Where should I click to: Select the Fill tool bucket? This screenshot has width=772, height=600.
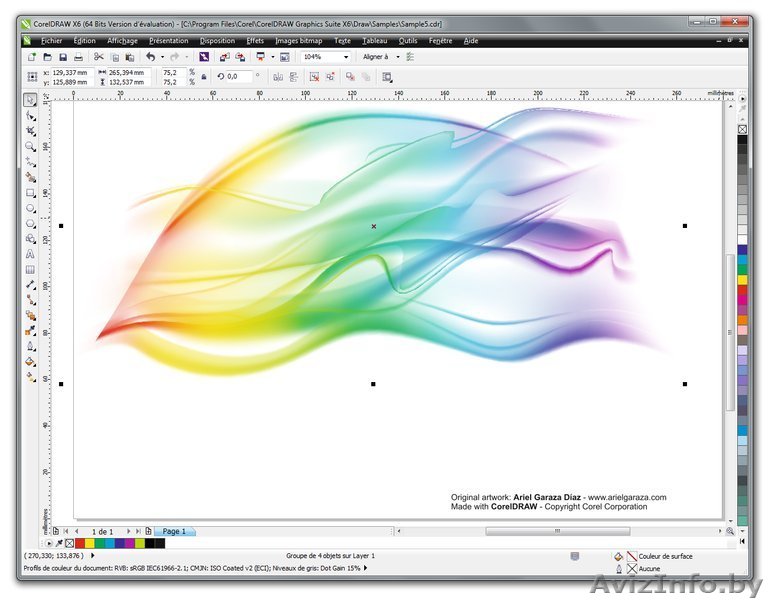[x=31, y=362]
